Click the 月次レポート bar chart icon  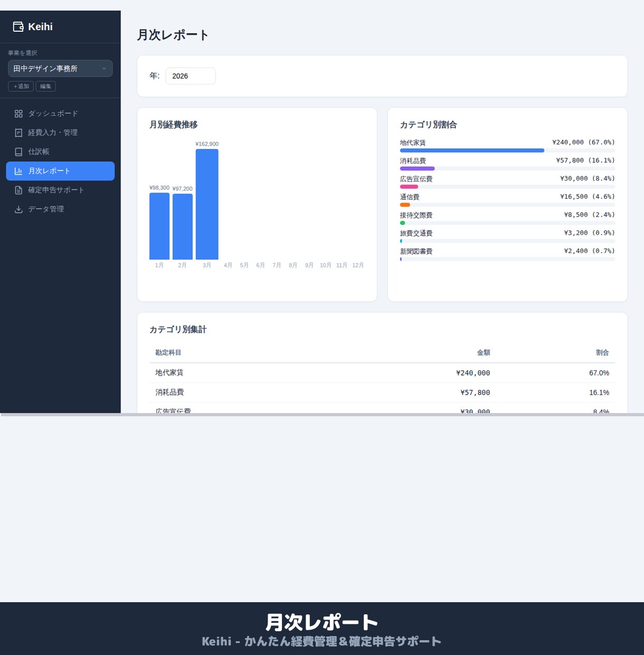(18, 171)
